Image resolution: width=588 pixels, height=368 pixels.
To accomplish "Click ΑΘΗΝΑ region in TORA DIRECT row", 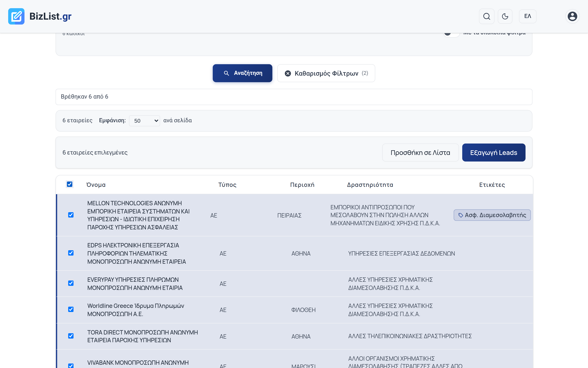I will pos(301,336).
